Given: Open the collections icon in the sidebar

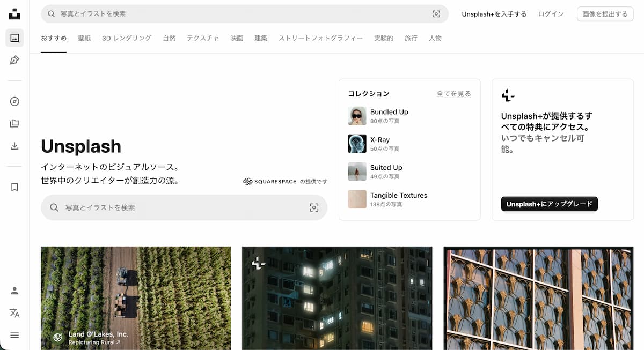Looking at the screenshot, I should click(x=14, y=123).
